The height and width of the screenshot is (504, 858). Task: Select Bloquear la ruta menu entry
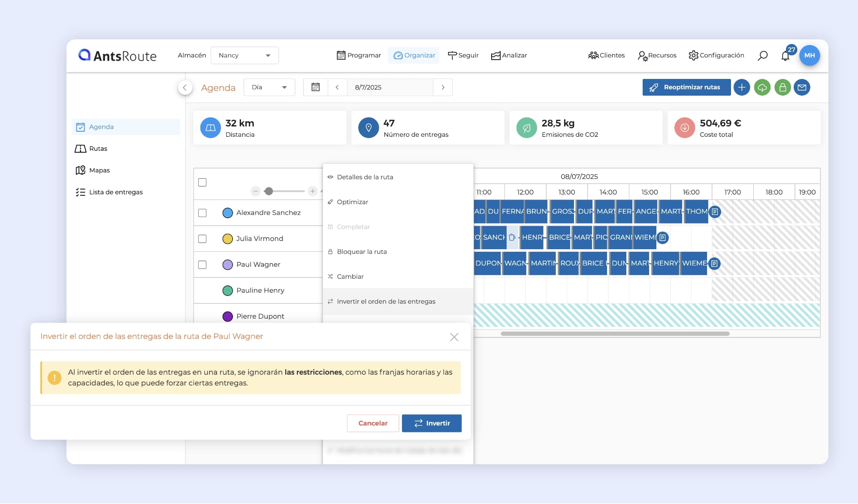(362, 252)
